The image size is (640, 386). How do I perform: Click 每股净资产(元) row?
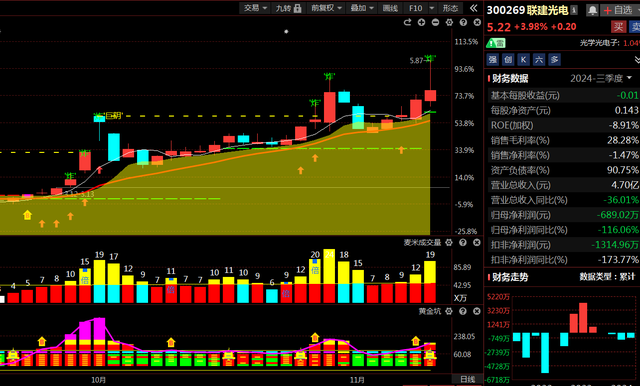[563, 110]
